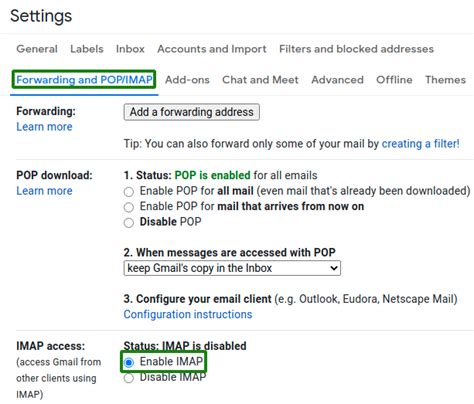Switch to the Labels tab

[x=87, y=49]
